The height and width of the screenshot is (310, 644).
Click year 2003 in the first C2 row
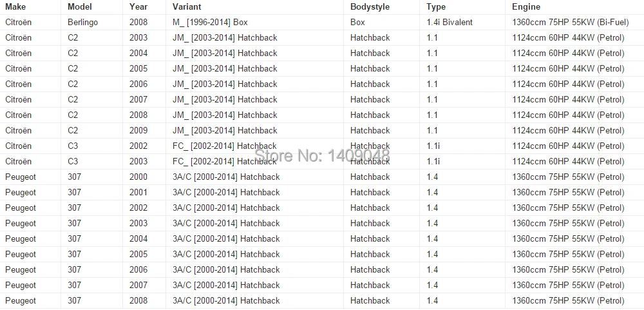(138, 38)
